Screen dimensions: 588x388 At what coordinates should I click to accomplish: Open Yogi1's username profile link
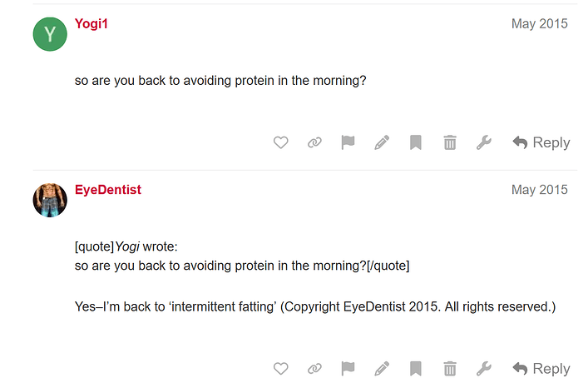click(91, 24)
